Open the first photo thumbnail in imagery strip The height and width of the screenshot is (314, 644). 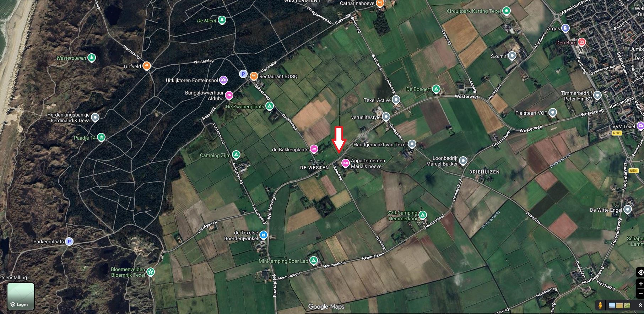pyautogui.click(x=612, y=305)
